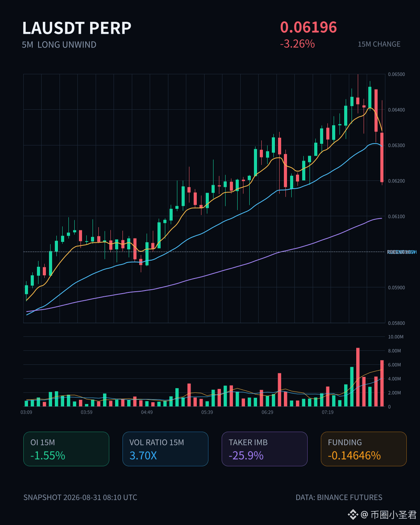Image resolution: width=420 pixels, height=525 pixels.
Task: Open the VOL RATIO 15M stat card
Action: (x=165, y=449)
